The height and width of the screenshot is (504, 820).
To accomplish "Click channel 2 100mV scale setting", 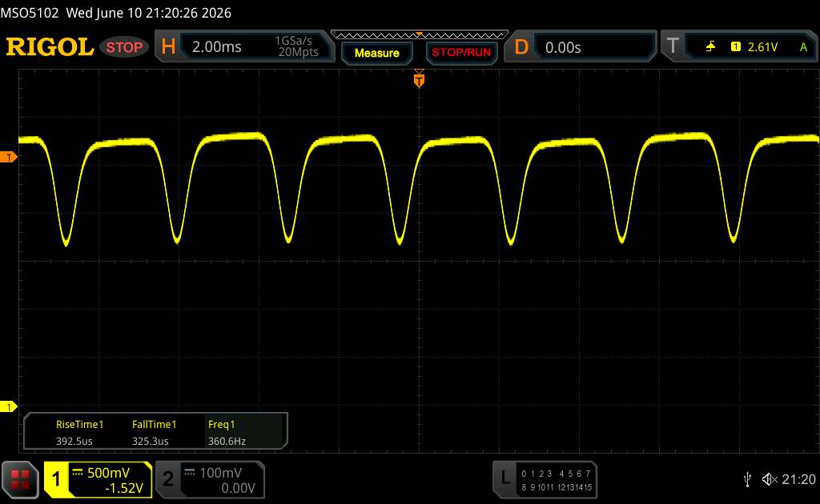I will [x=221, y=473].
